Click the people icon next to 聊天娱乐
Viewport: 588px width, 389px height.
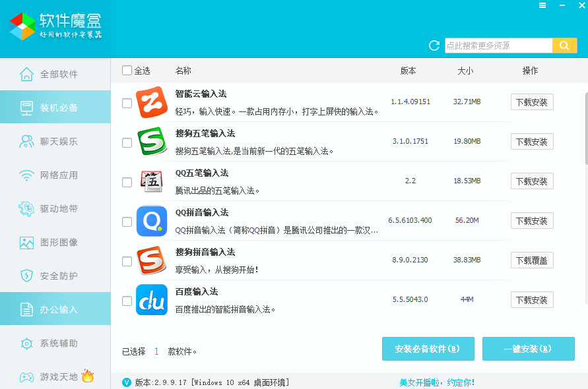(x=26, y=141)
